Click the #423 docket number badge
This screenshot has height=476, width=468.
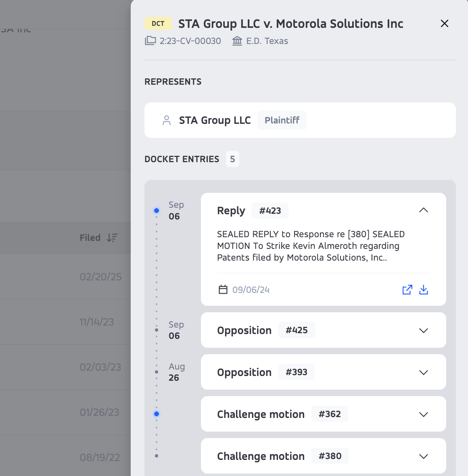(270, 211)
